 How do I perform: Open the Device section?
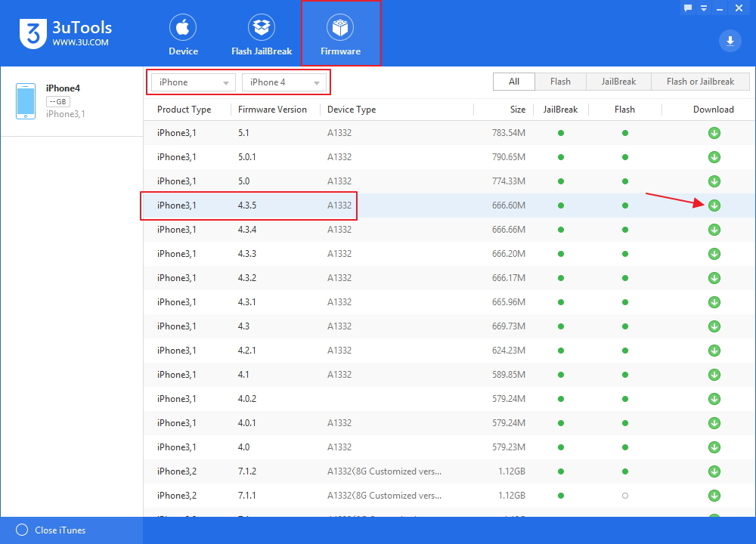(183, 34)
